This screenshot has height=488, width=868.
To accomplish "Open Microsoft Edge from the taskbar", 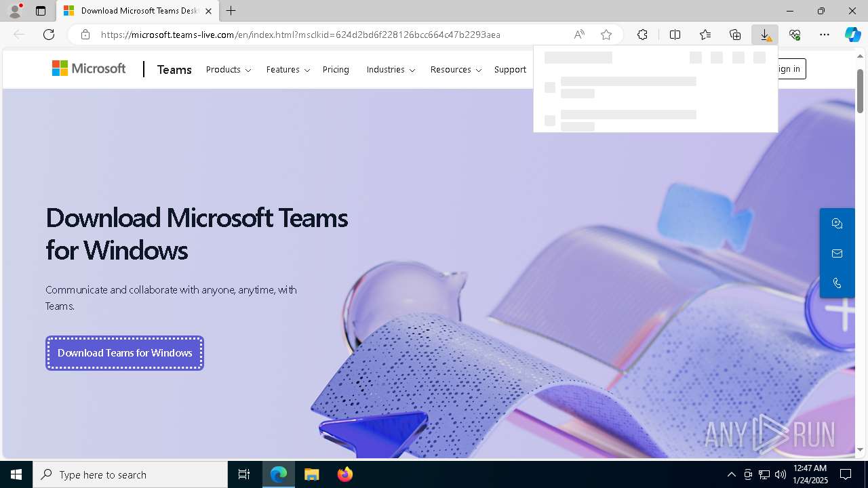I will [x=279, y=474].
